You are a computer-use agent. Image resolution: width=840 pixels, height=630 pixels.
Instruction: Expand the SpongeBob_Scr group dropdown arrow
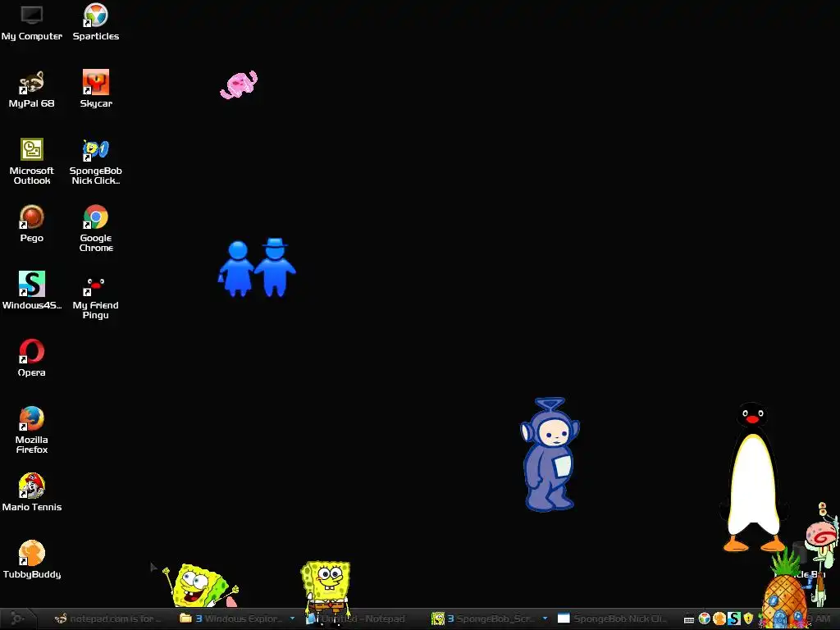click(x=545, y=619)
